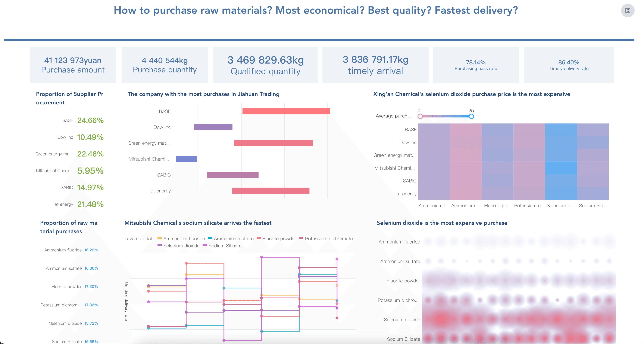Click Mitsubishi Chemical selenium dioxide heatmap cell
Viewport: 644px width, 344px height.
coord(561,168)
